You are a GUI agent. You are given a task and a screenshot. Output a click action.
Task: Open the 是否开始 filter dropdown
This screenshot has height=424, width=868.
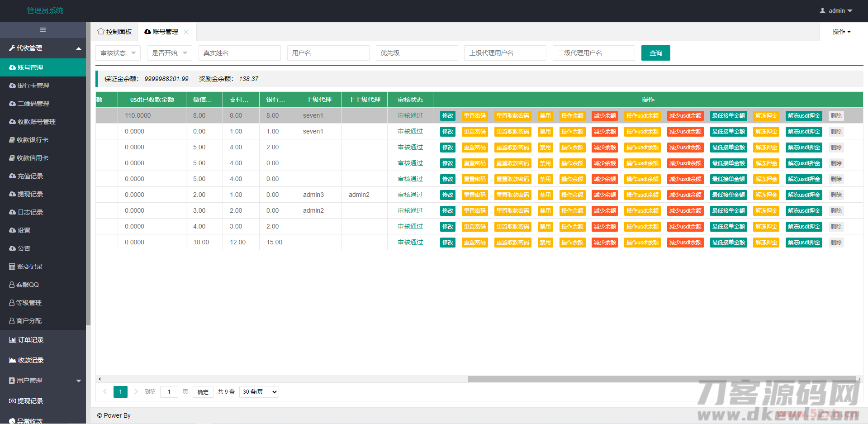170,53
